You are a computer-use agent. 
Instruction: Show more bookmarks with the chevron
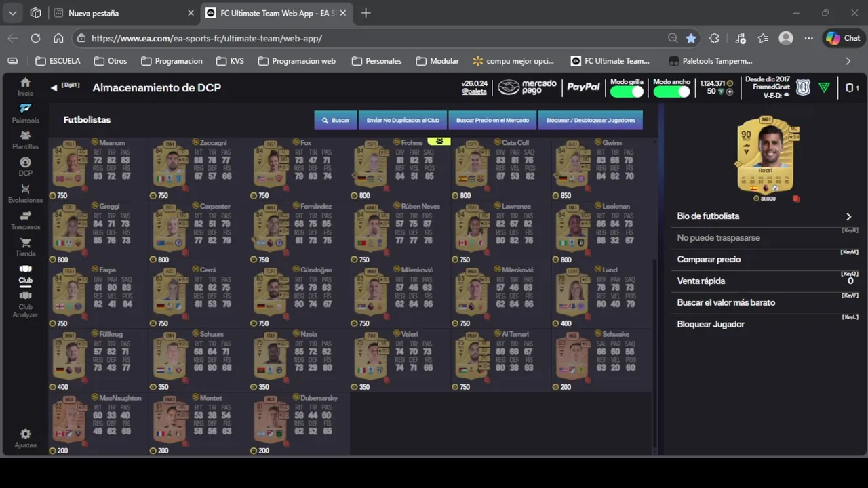[x=848, y=61]
